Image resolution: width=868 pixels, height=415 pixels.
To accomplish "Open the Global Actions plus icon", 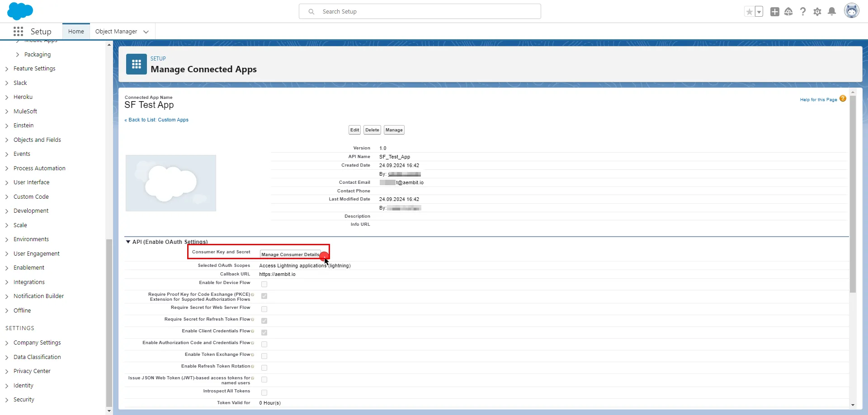I will pyautogui.click(x=775, y=12).
